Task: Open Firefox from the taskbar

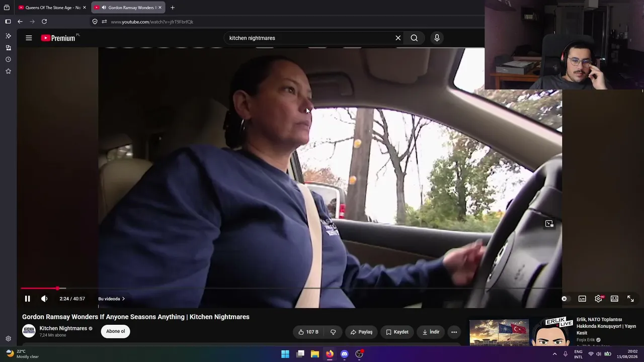Action: pos(330,354)
